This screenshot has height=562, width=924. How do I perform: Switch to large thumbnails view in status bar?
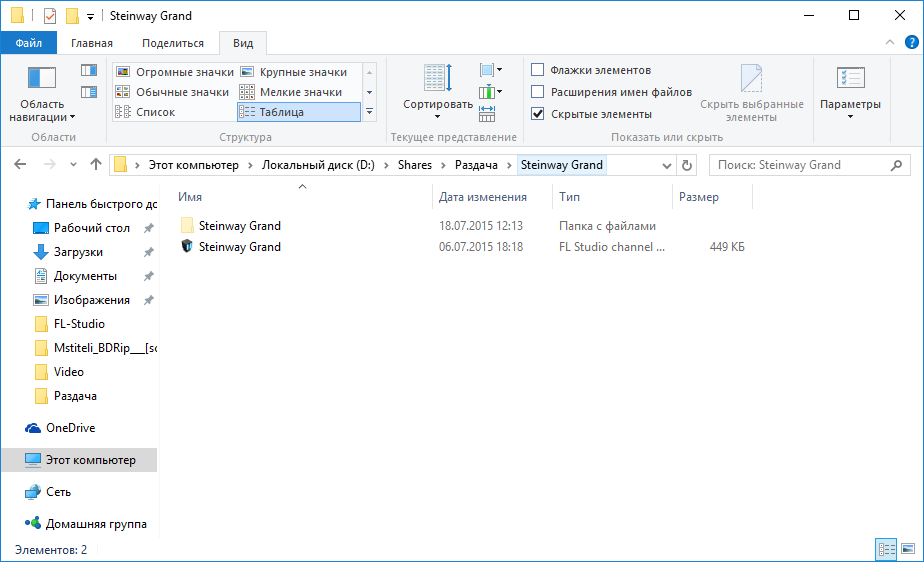(x=908, y=549)
